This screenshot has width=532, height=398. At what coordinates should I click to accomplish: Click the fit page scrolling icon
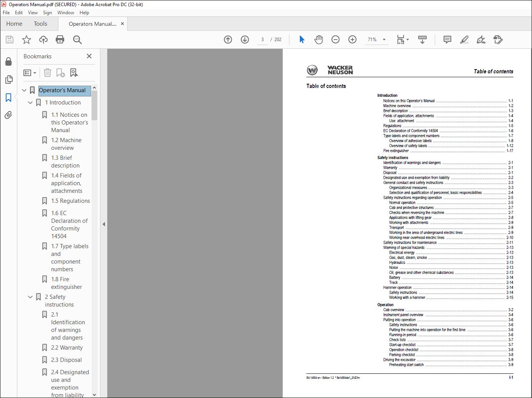coord(401,40)
